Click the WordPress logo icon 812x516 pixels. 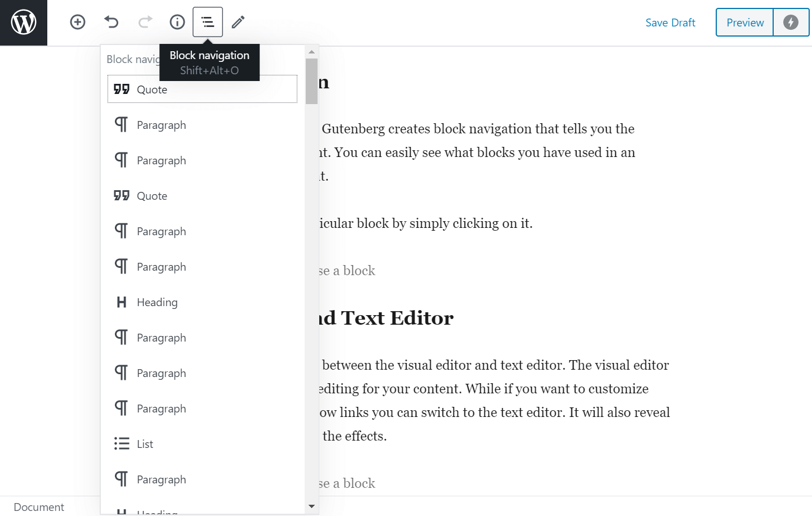point(23,23)
